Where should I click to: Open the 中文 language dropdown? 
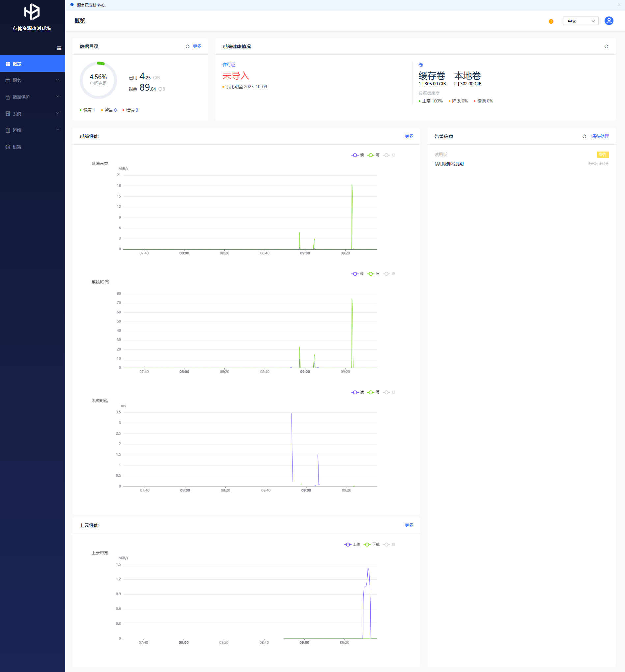point(581,21)
